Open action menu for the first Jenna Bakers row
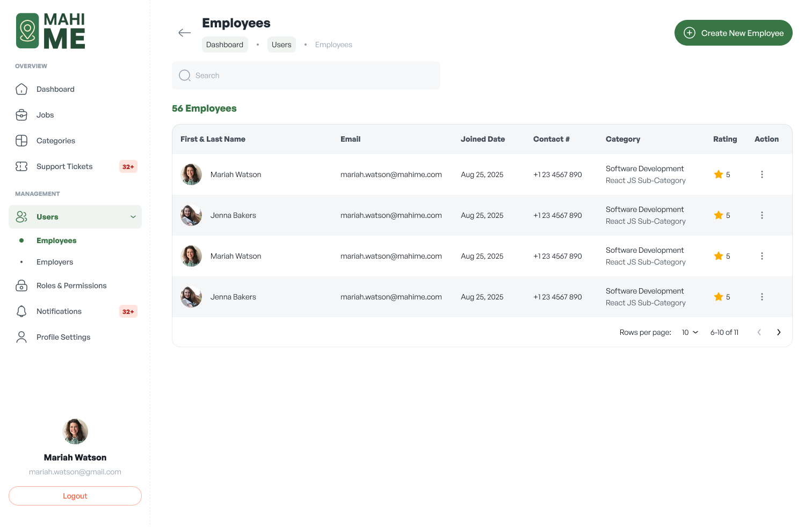This screenshot has height=527, width=812. pyautogui.click(x=762, y=215)
